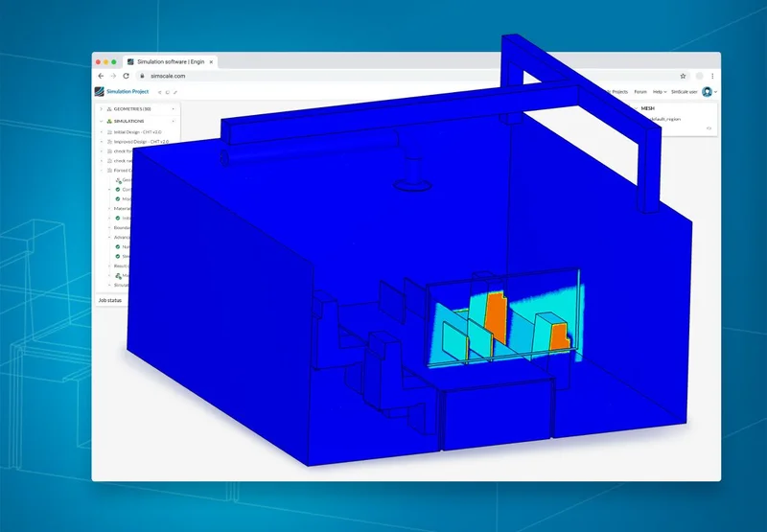Open the Help dropdown menu

pos(659,92)
